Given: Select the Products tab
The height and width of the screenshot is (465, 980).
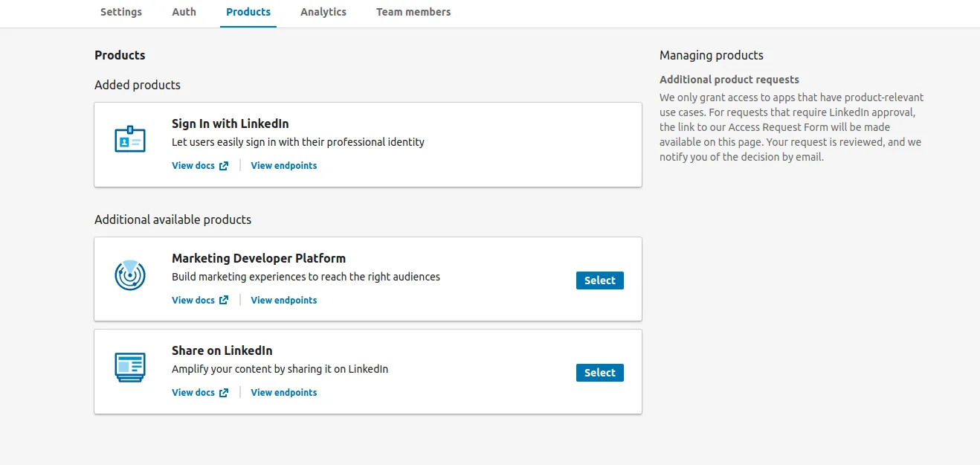Looking at the screenshot, I should click(x=248, y=12).
